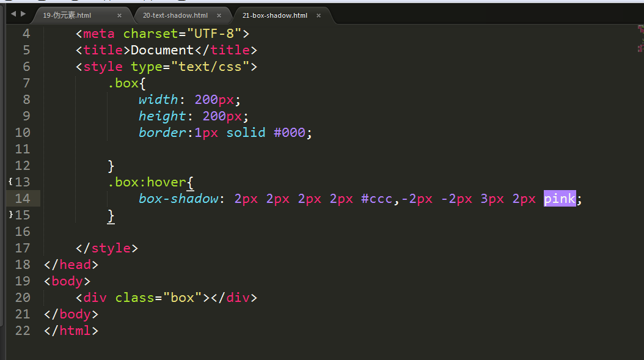The height and width of the screenshot is (360, 644).
Task: Click line number 22 in gutter
Action: 23,331
